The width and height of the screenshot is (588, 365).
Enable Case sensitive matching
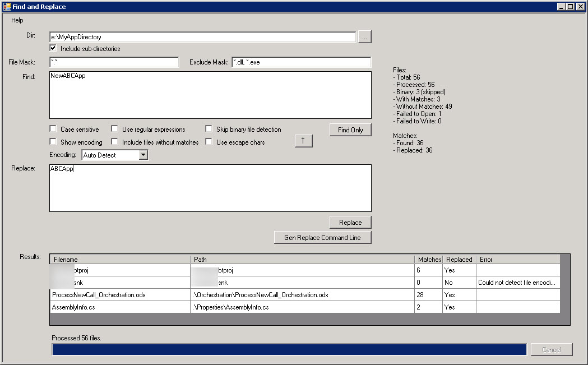coord(53,129)
